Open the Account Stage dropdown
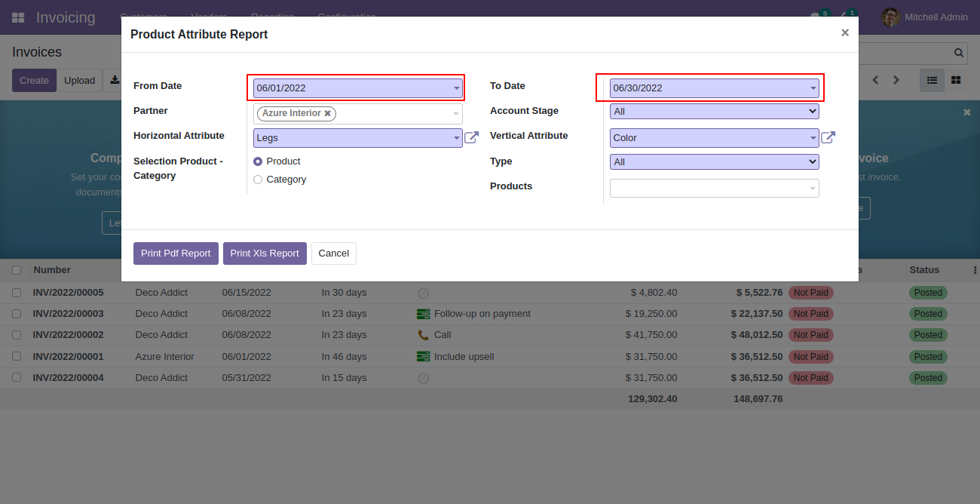 click(714, 111)
